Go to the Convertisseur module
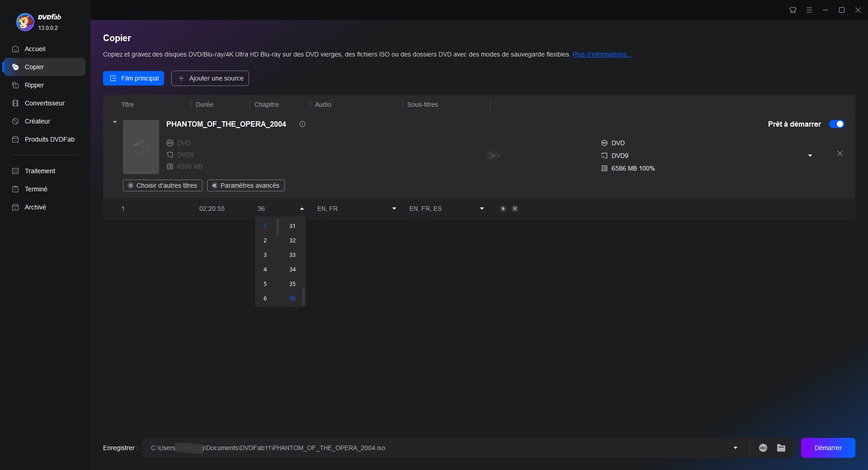 44,103
